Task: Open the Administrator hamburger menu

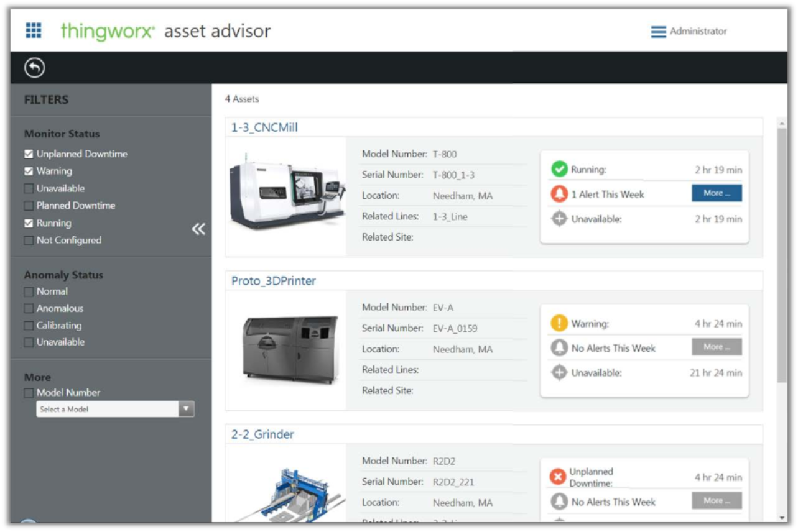Action: pyautogui.click(x=658, y=32)
